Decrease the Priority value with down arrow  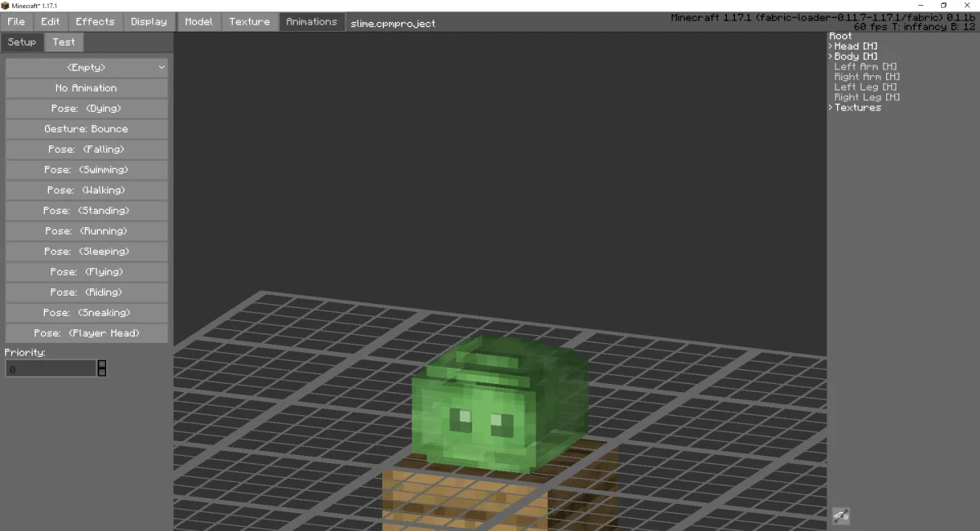(102, 373)
